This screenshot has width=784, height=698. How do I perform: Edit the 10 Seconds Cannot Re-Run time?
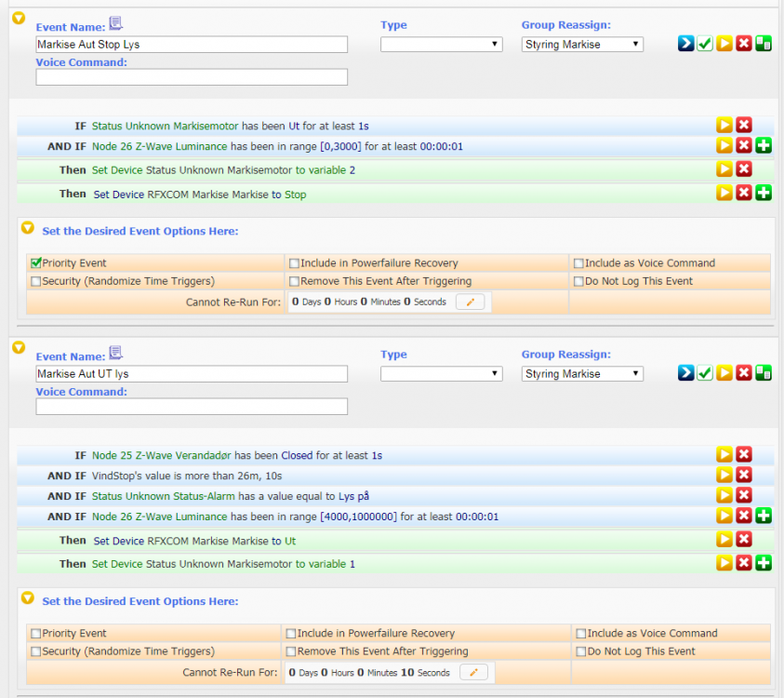473,672
